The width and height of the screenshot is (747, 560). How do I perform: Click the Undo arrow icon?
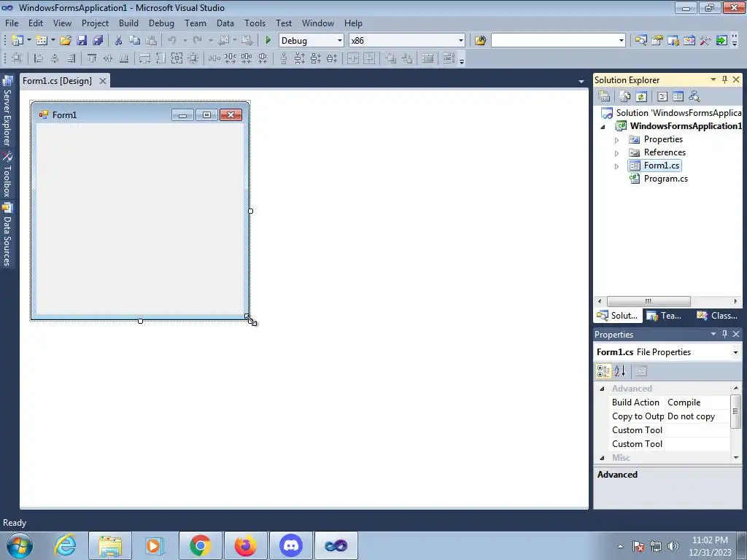pos(172,41)
